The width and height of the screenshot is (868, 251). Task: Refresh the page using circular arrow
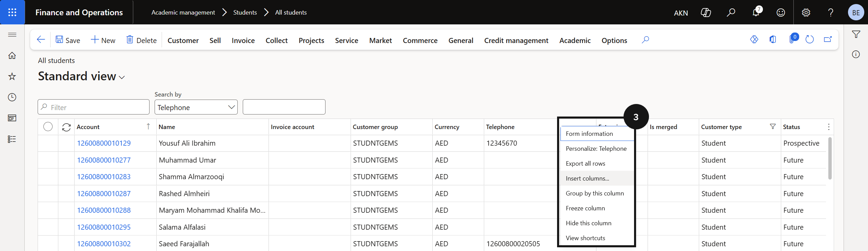click(x=810, y=40)
